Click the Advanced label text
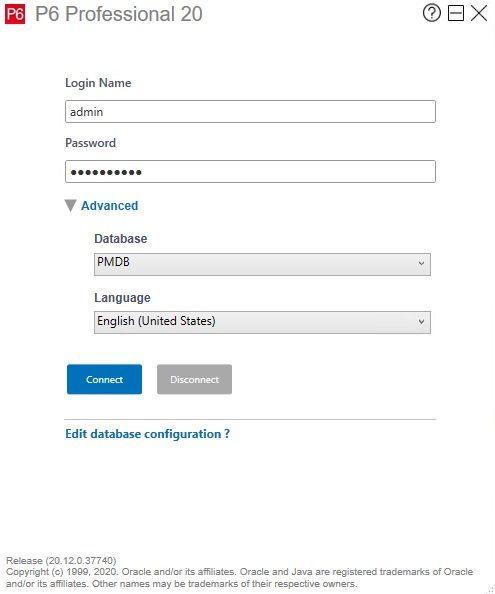The height and width of the screenshot is (594, 495). (110, 206)
